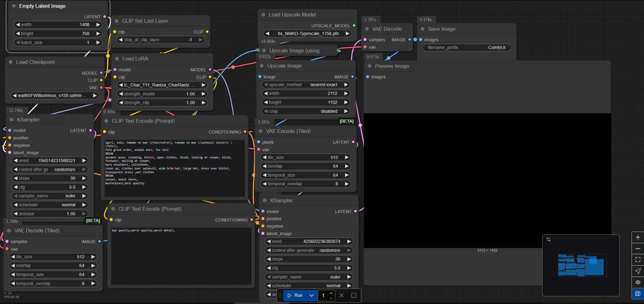Click the negative prompt text starting 'bad quality'

click(143, 230)
